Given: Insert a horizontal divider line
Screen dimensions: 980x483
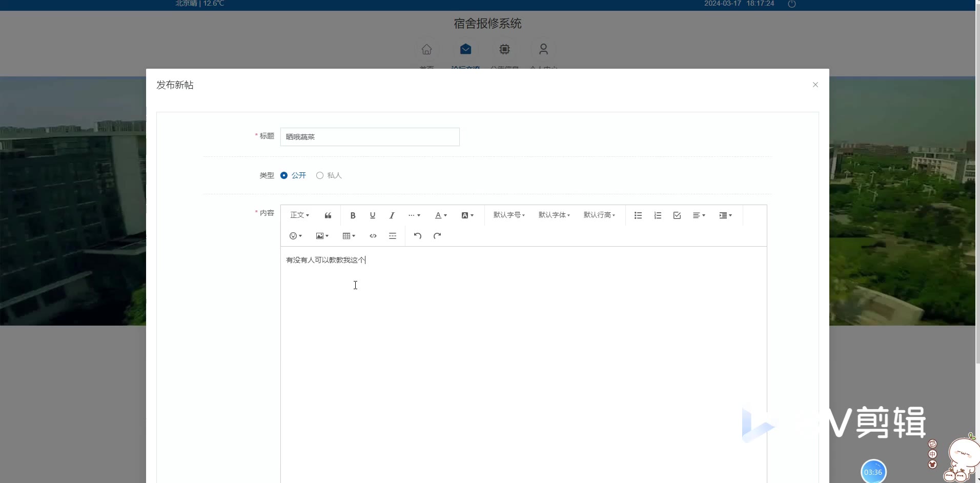Looking at the screenshot, I should click(393, 236).
